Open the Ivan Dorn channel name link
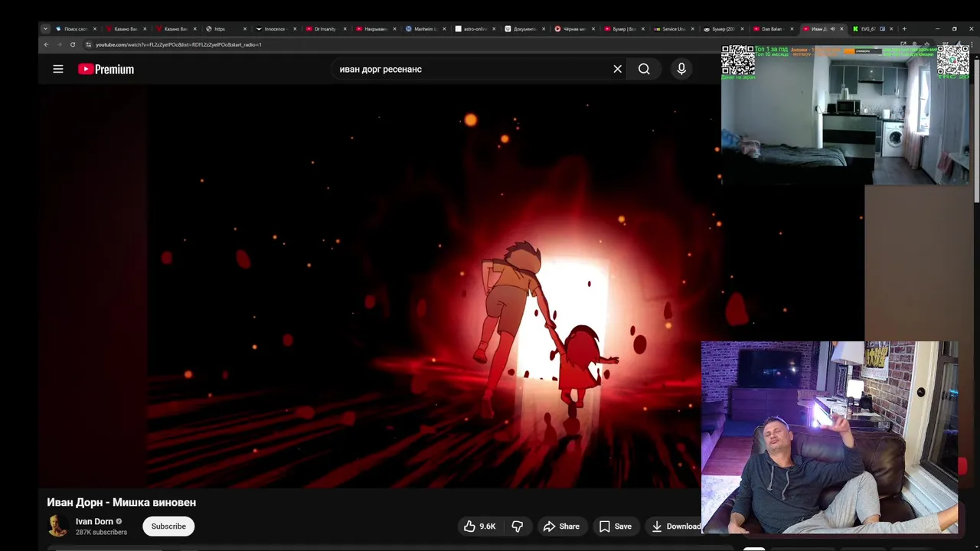This screenshot has width=980, height=551. coord(94,522)
